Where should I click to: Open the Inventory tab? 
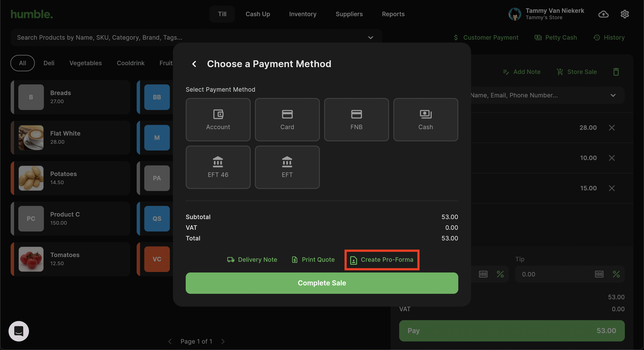point(302,14)
